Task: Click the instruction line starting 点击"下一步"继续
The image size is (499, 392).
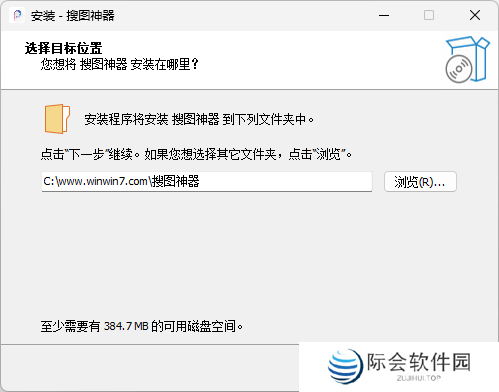Action: 196,154
